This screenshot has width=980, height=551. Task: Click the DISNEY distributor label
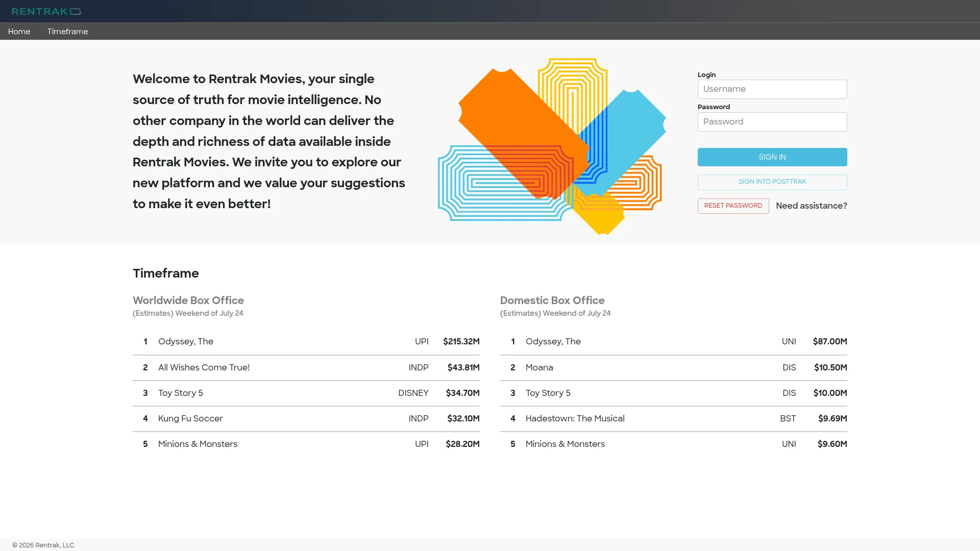pyautogui.click(x=413, y=393)
